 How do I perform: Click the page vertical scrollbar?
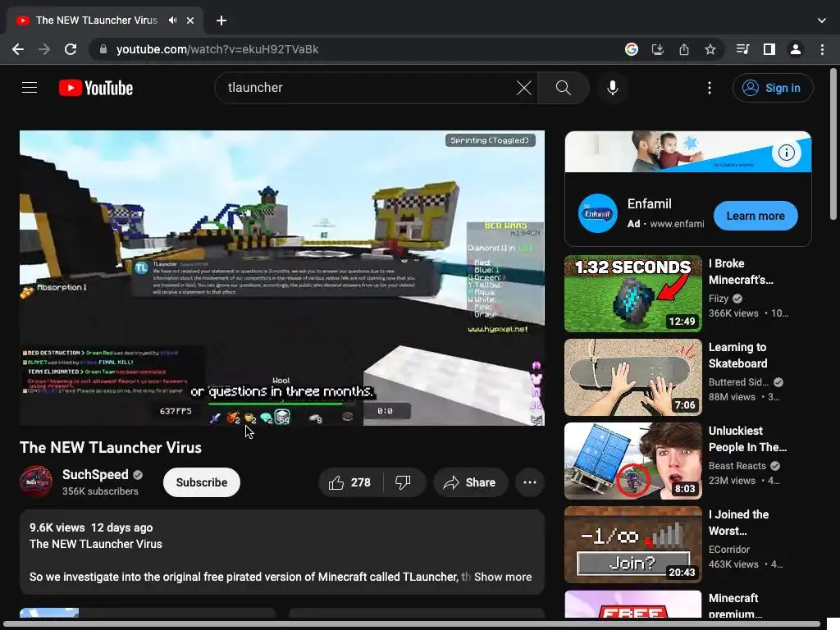pyautogui.click(x=833, y=144)
